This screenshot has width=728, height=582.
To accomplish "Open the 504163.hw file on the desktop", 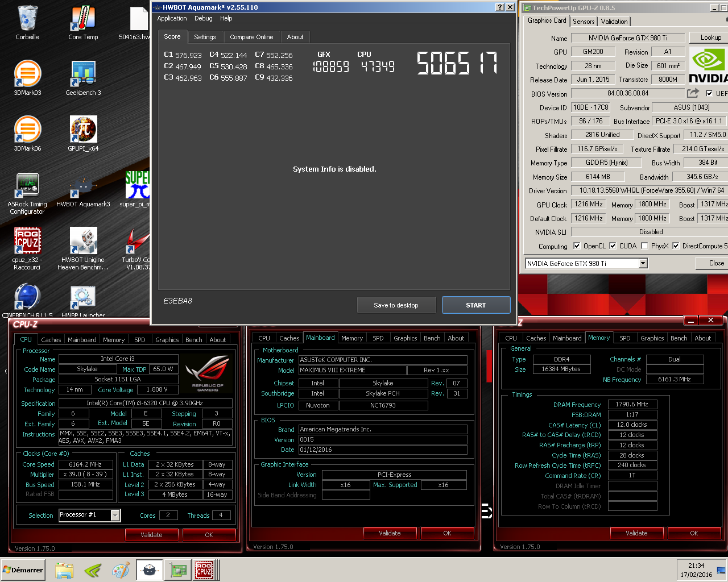I will [x=135, y=23].
